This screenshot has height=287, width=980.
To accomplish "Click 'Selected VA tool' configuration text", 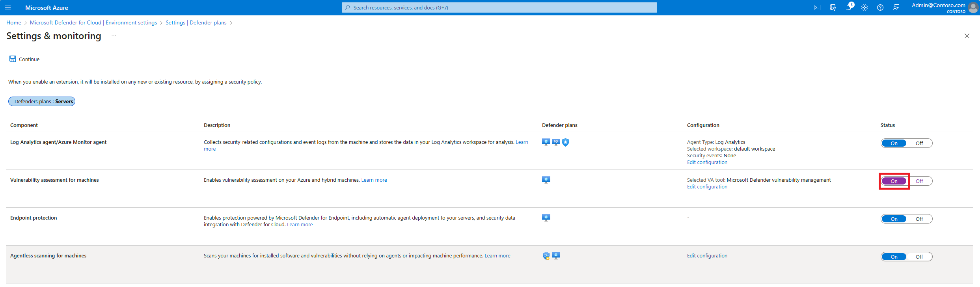I will (759, 180).
